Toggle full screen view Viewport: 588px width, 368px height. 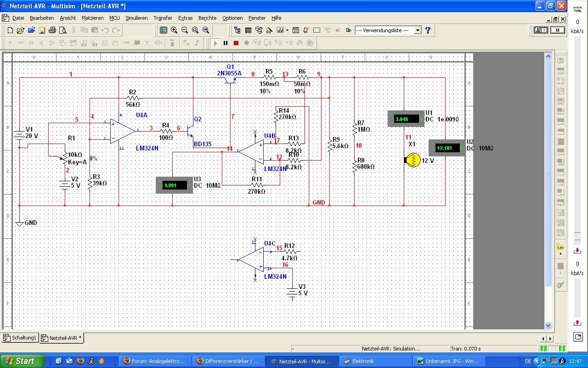164,30
